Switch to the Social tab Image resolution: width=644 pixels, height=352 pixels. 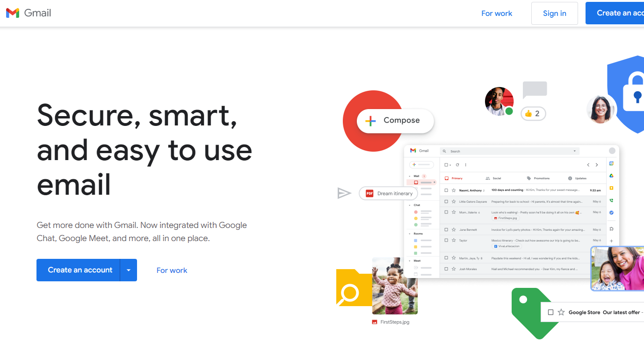click(x=493, y=178)
